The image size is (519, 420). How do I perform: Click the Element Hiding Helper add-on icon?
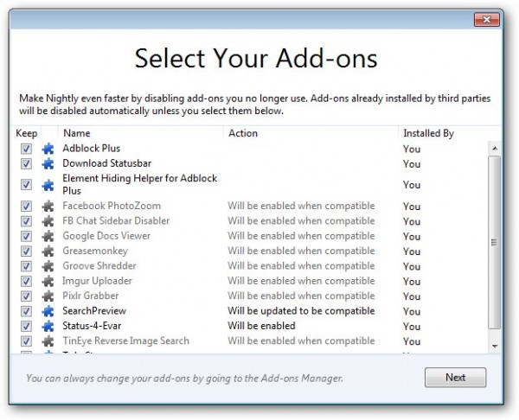tap(48, 185)
